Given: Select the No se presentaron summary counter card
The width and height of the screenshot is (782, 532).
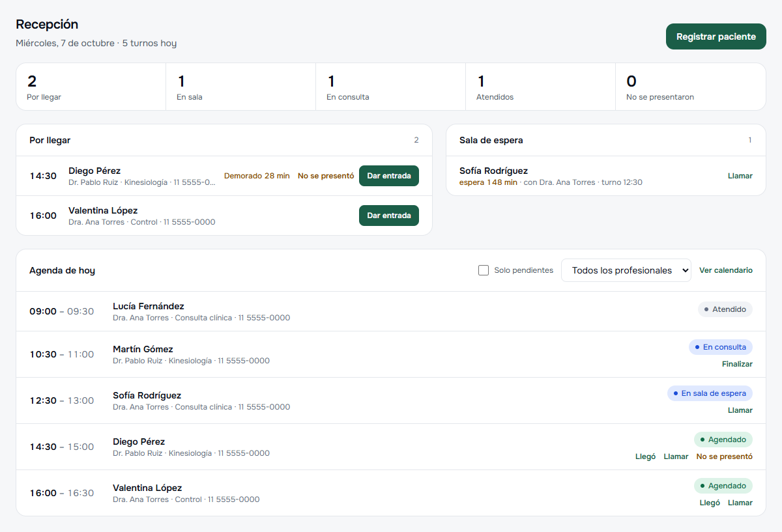Looking at the screenshot, I should pos(691,87).
